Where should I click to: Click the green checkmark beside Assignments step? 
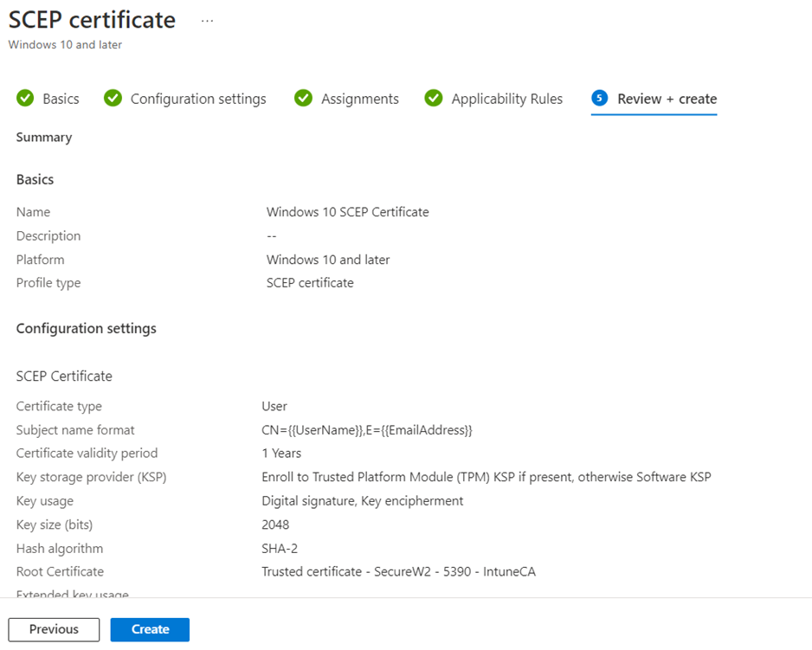coord(303,99)
